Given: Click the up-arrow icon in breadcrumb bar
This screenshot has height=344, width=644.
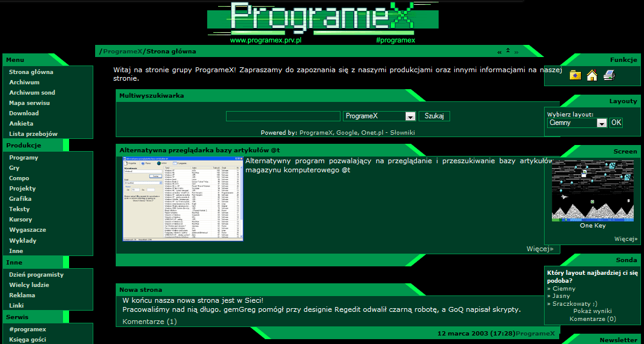Looking at the screenshot, I should pyautogui.click(x=508, y=51).
